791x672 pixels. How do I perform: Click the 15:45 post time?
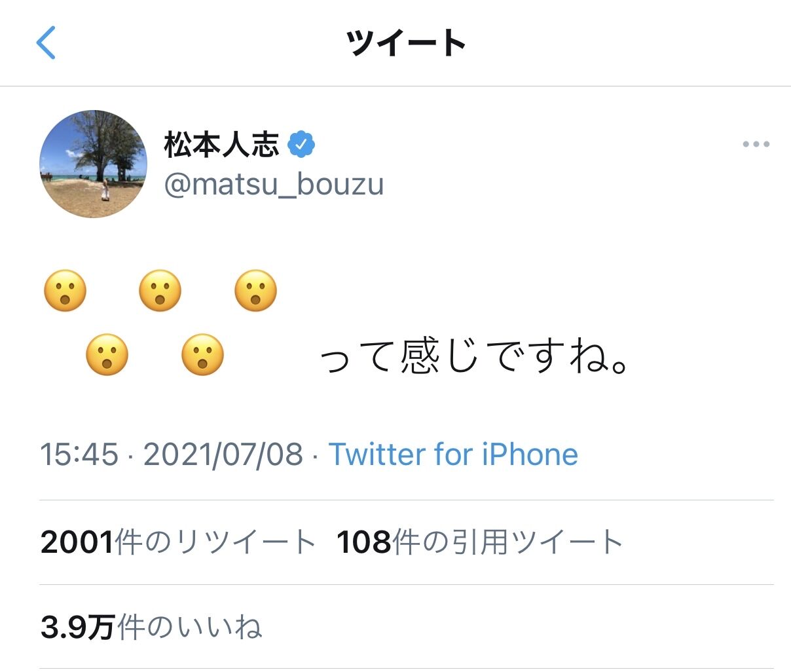coord(79,454)
